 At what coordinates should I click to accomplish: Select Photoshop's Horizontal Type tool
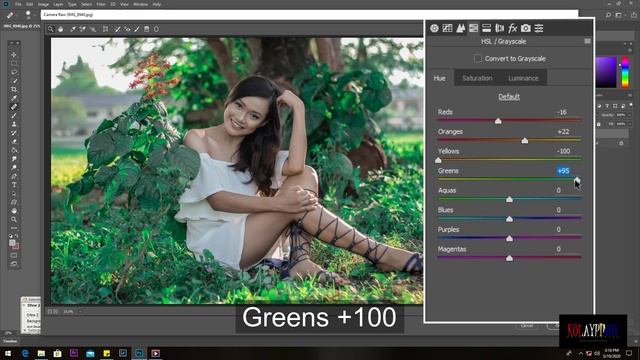point(14,185)
